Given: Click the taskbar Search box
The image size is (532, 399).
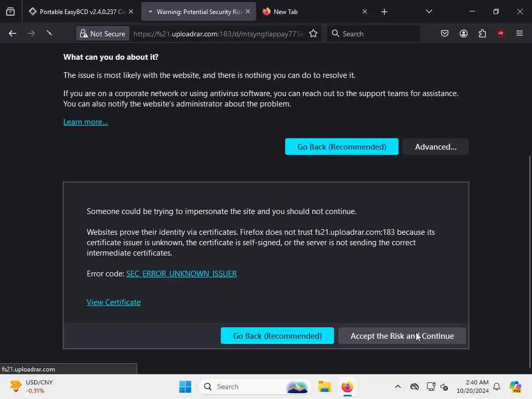Looking at the screenshot, I should coord(255,387).
